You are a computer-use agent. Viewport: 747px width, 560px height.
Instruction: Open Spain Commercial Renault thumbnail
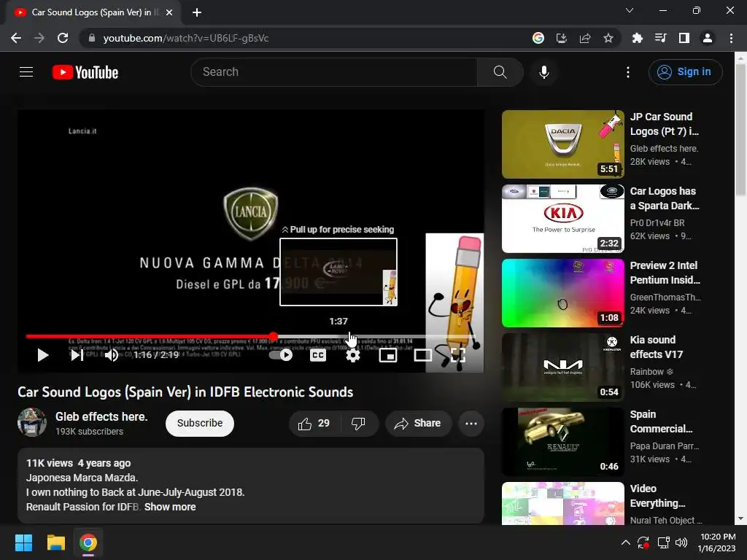pyautogui.click(x=562, y=442)
